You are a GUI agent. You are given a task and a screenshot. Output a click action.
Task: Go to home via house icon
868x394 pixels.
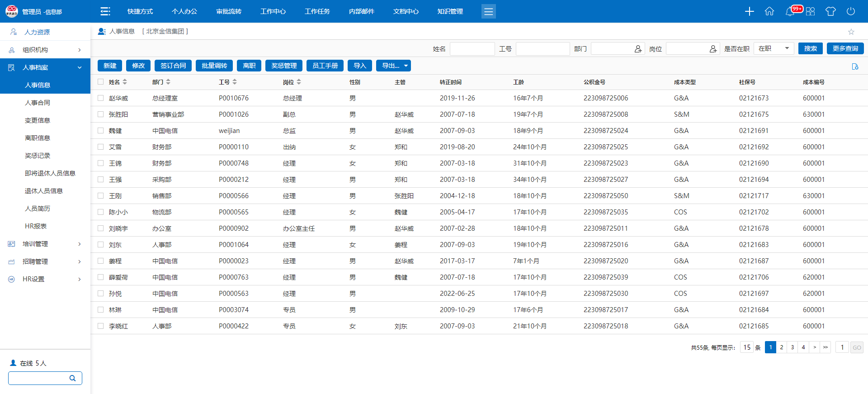pos(769,11)
